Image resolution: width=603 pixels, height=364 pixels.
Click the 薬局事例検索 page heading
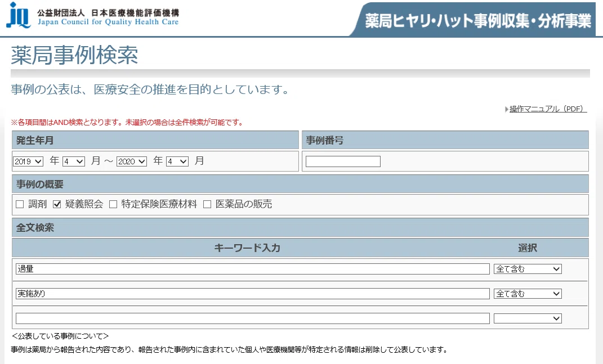tap(75, 55)
